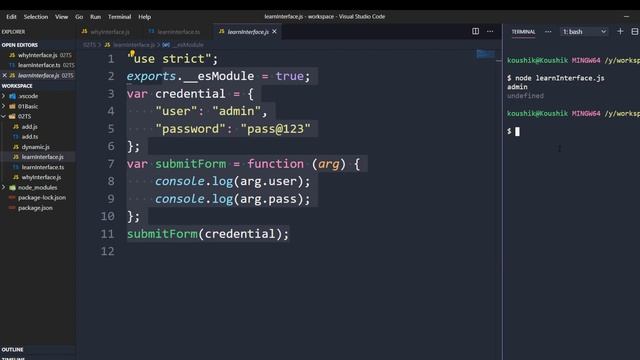Split the editor to the right
640x360 pixels.
[476, 31]
